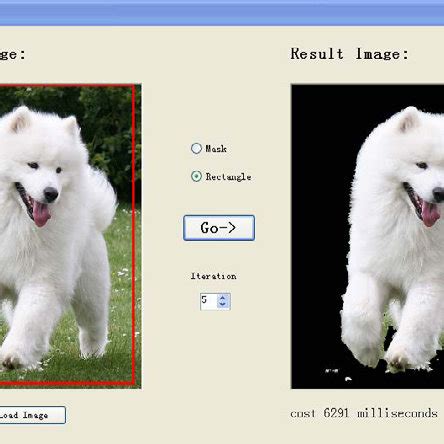Image resolution: width=444 pixels, height=444 pixels.
Task: Click the 'cost 6291 milliseconds' status text
Action: pos(364,413)
